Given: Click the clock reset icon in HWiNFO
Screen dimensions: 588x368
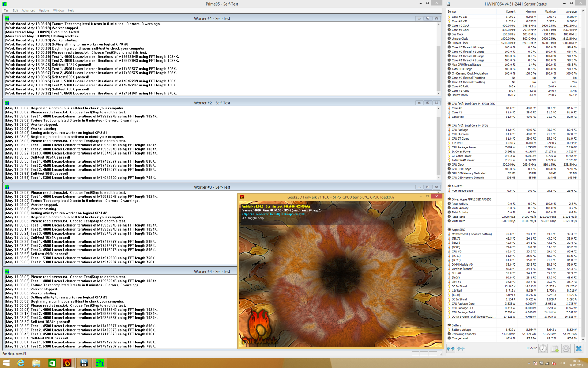Looking at the screenshot, I should point(543,349).
